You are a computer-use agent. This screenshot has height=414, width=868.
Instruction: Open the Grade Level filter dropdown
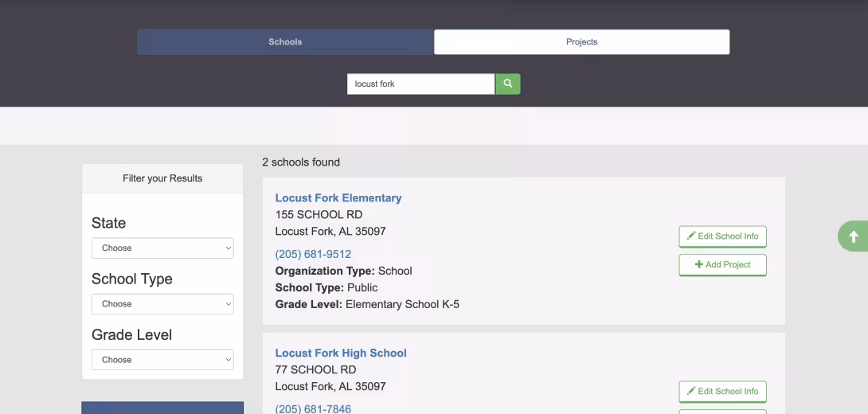pyautogui.click(x=162, y=360)
